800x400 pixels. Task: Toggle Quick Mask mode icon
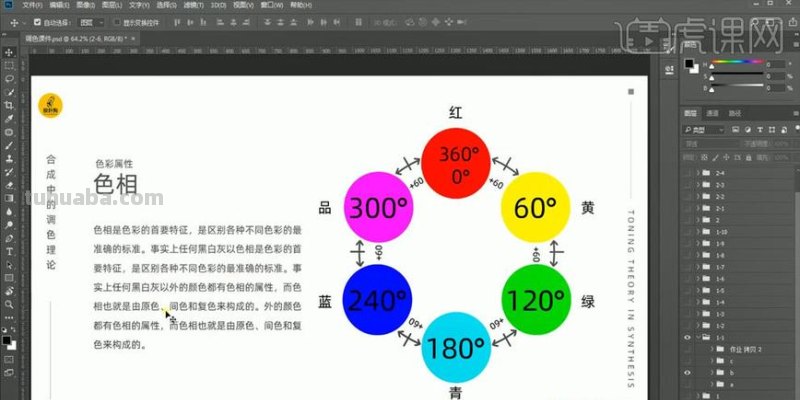(x=9, y=360)
